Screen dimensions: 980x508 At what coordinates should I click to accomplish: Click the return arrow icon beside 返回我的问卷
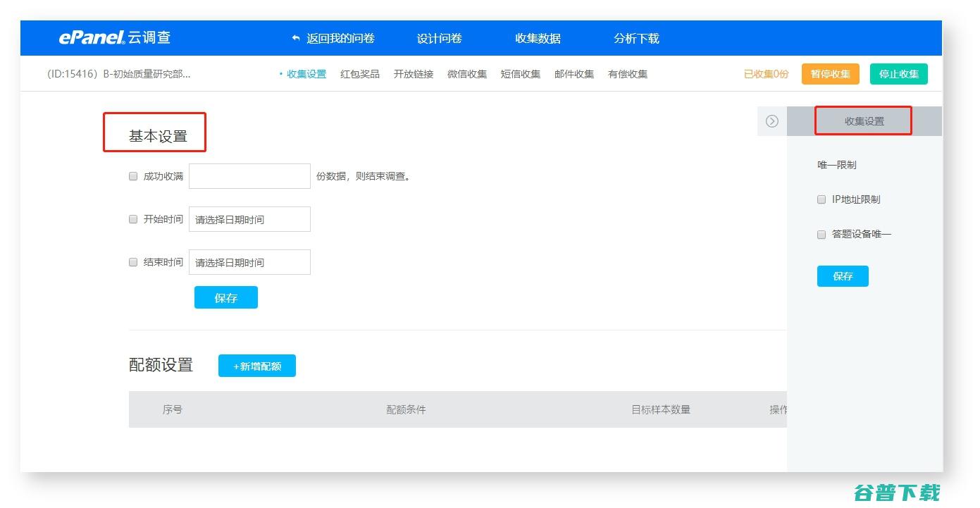click(296, 39)
